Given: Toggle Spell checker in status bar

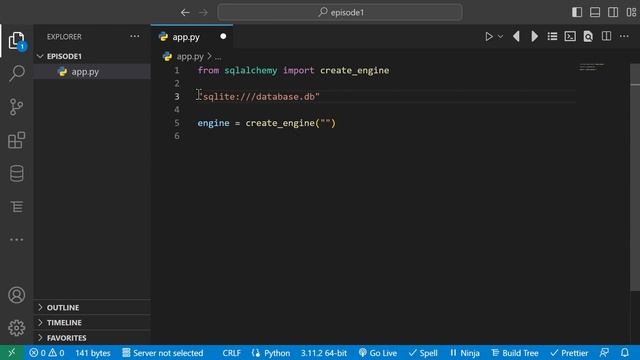Looking at the screenshot, I should [423, 353].
